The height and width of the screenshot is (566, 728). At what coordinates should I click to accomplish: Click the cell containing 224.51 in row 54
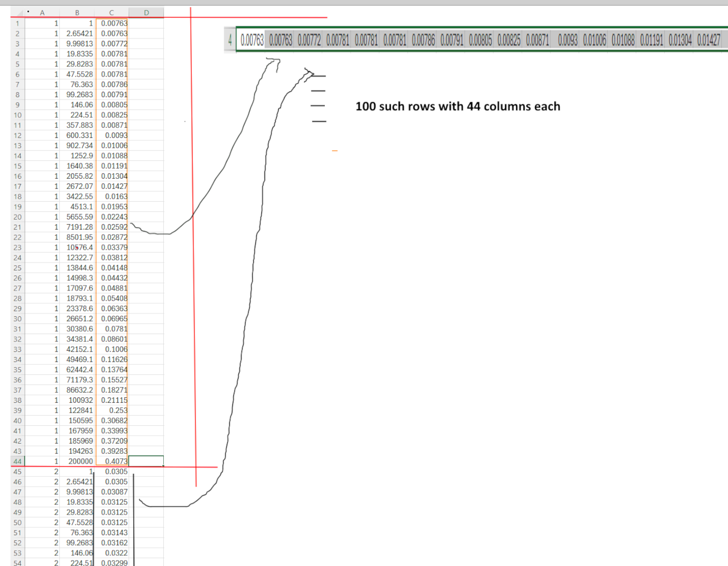(x=78, y=563)
